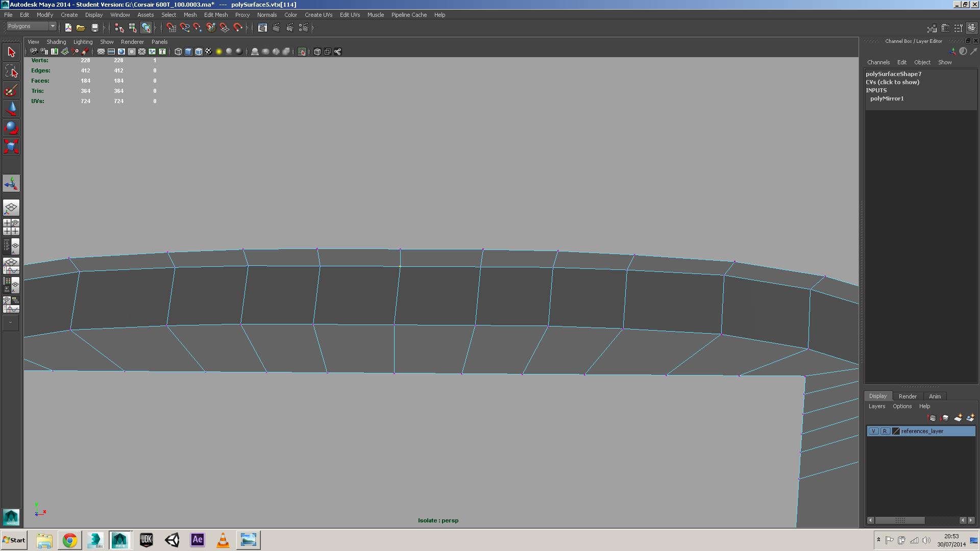
Task: Toggle make live surface magnet
Action: coord(237,28)
